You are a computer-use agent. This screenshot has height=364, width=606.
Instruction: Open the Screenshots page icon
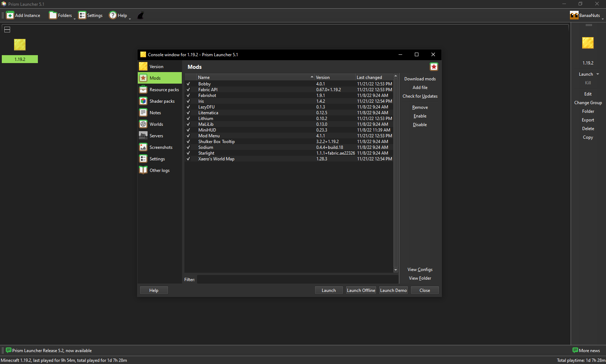pyautogui.click(x=143, y=147)
